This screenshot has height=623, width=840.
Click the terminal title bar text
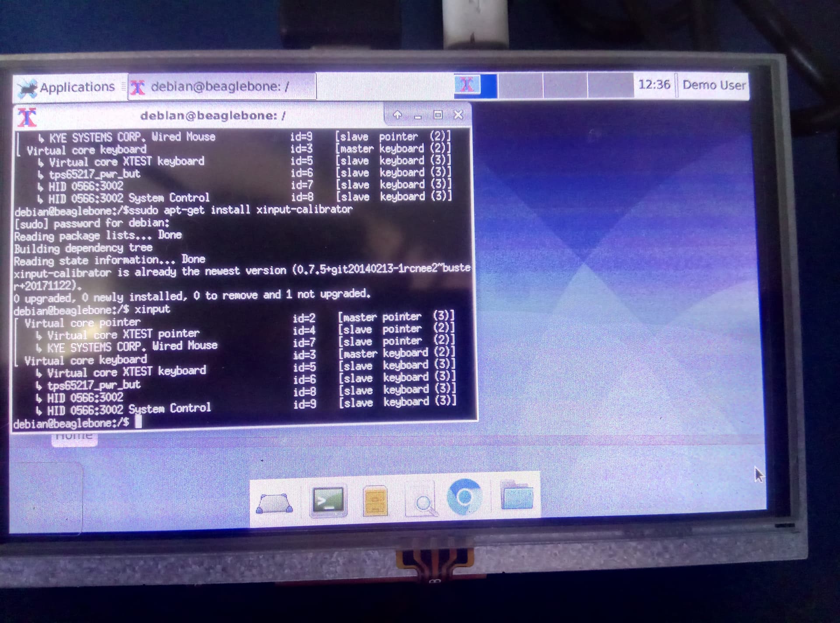(x=213, y=115)
